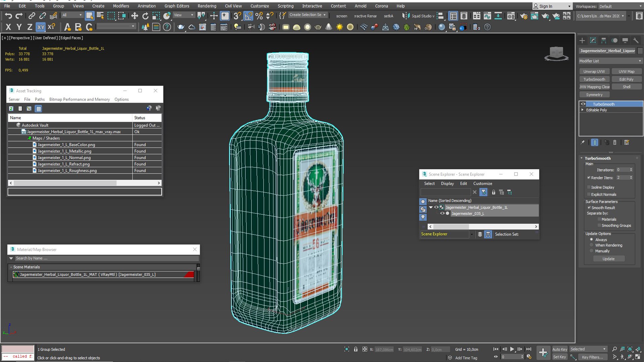
Task: Switch Asset Tracking to table view icon
Action: tap(39, 109)
